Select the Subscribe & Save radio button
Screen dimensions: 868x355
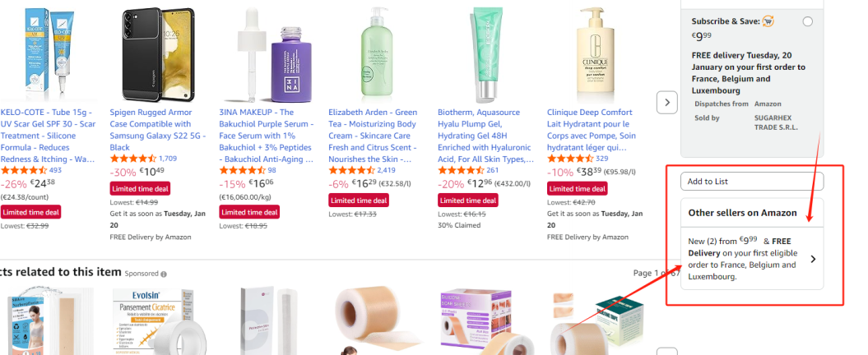pyautogui.click(x=807, y=21)
